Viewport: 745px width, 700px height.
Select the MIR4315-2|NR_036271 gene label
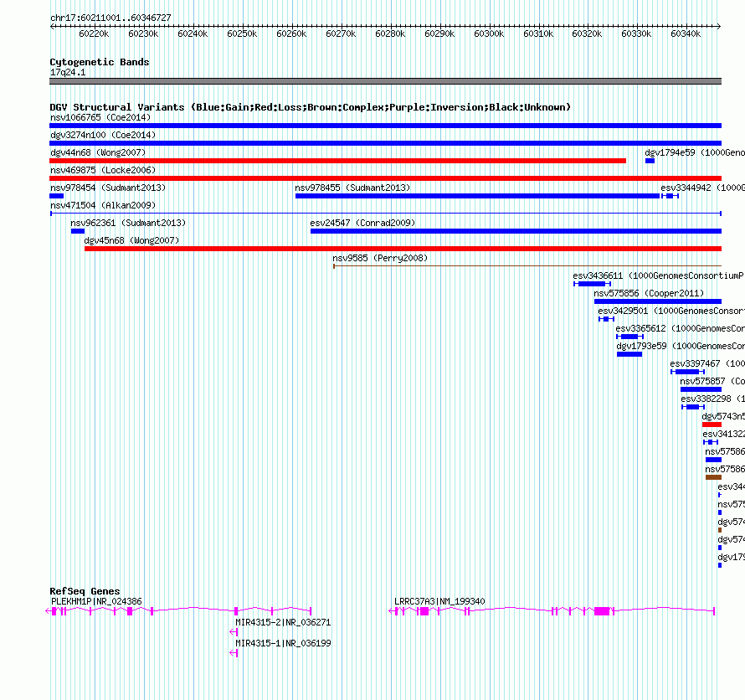point(283,622)
